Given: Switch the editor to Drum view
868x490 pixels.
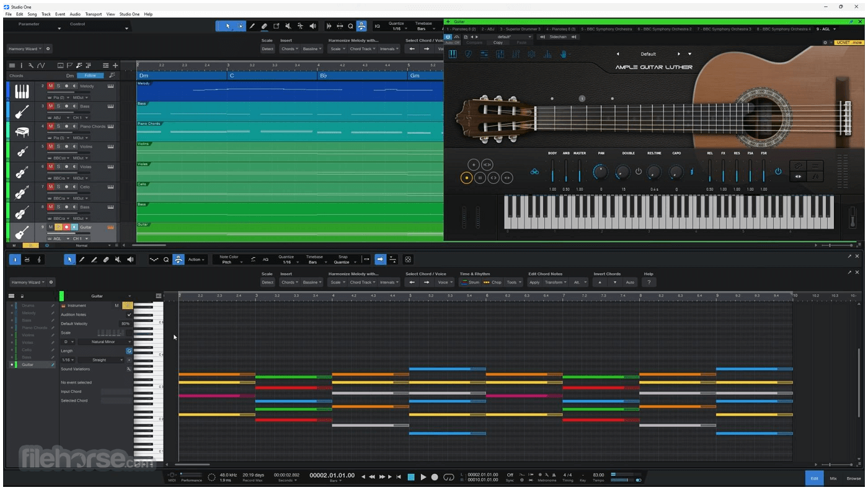Looking at the screenshot, I should pyautogui.click(x=27, y=260).
